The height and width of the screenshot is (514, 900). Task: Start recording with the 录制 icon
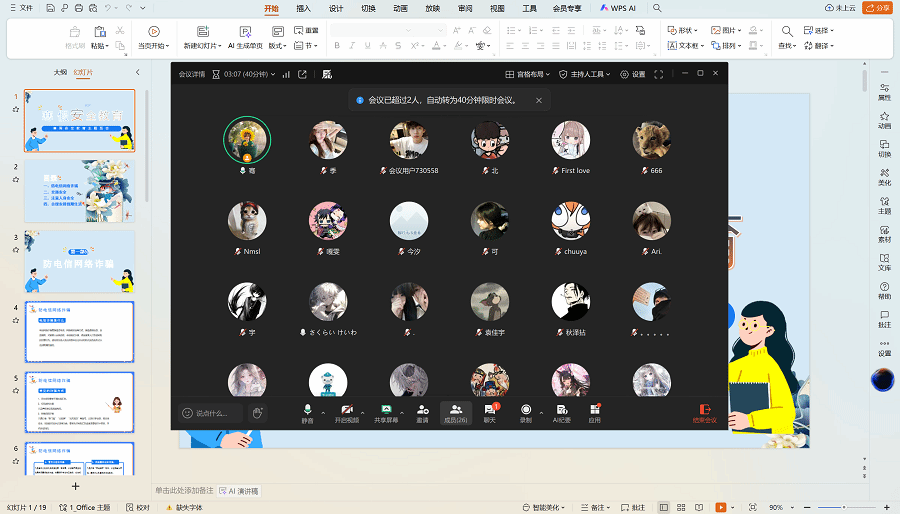click(x=526, y=412)
